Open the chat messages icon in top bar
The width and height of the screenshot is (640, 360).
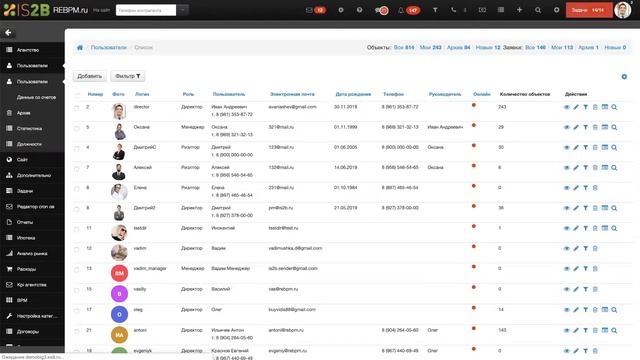point(381,10)
